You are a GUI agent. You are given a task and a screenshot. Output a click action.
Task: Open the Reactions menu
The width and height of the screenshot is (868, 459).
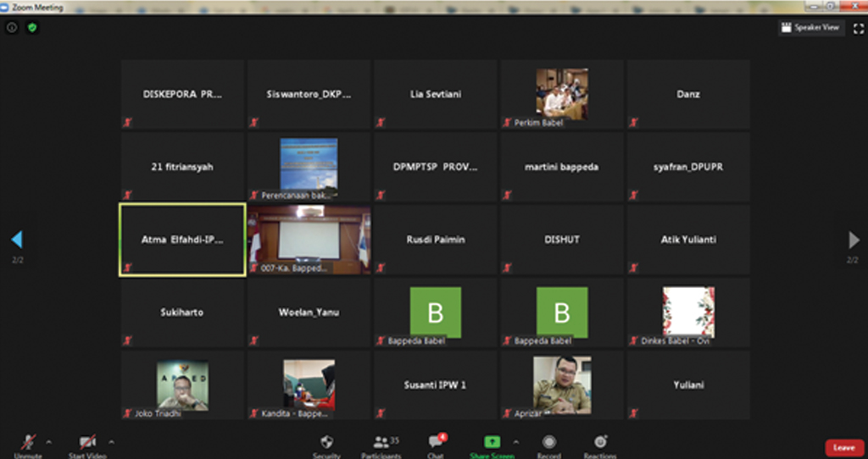(600, 442)
